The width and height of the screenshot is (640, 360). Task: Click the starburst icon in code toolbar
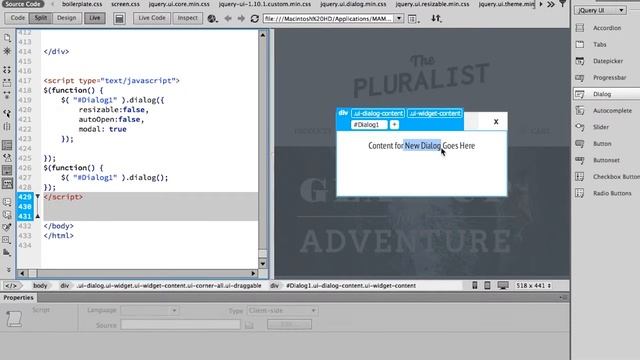(x=7, y=51)
